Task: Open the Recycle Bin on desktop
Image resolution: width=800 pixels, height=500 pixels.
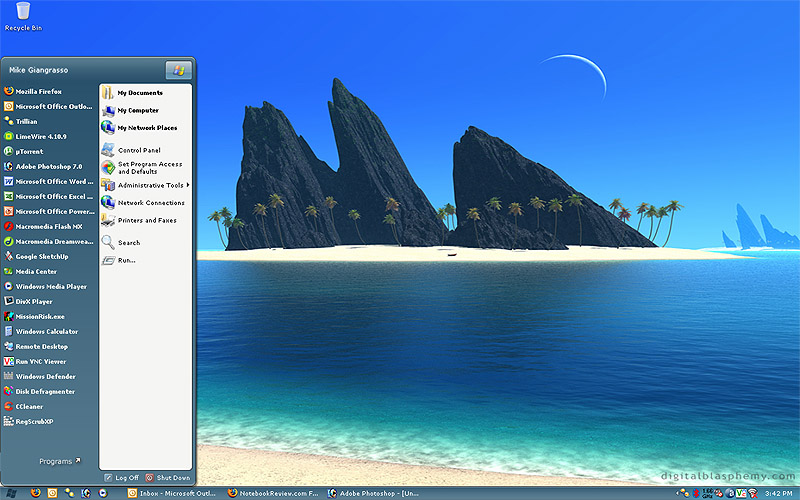Action: point(23,16)
